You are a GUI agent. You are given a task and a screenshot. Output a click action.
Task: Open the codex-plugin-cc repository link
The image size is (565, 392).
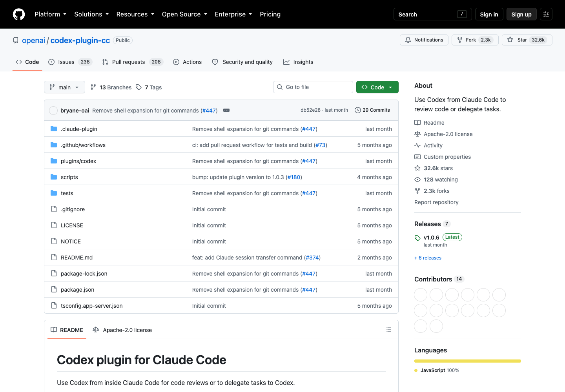click(x=80, y=40)
